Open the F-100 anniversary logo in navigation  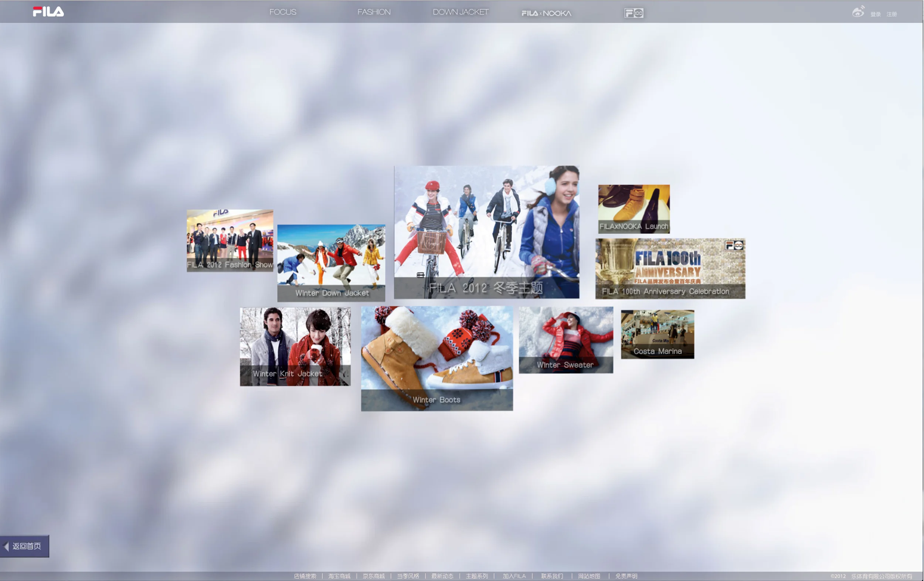coord(634,13)
